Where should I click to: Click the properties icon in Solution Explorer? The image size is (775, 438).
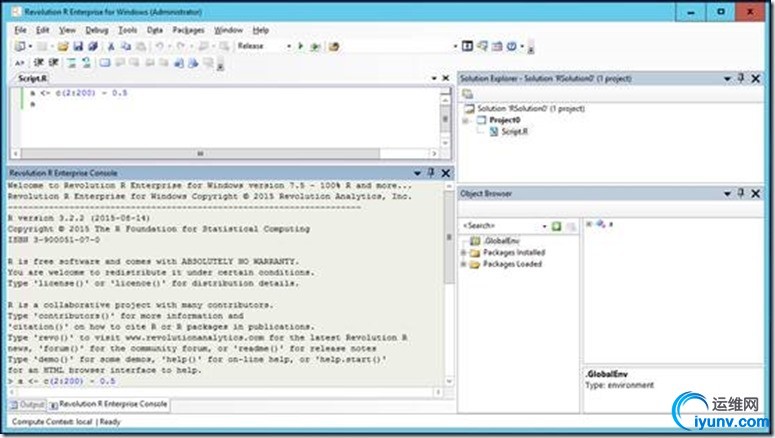coord(468,93)
